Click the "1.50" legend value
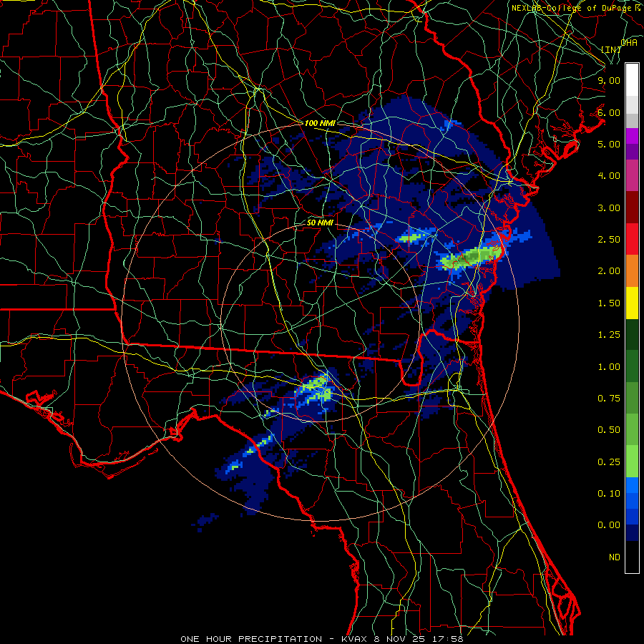 [609, 303]
